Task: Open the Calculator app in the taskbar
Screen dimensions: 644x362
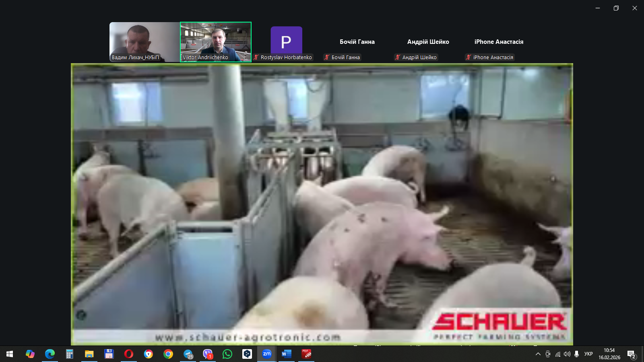Action: (70, 354)
